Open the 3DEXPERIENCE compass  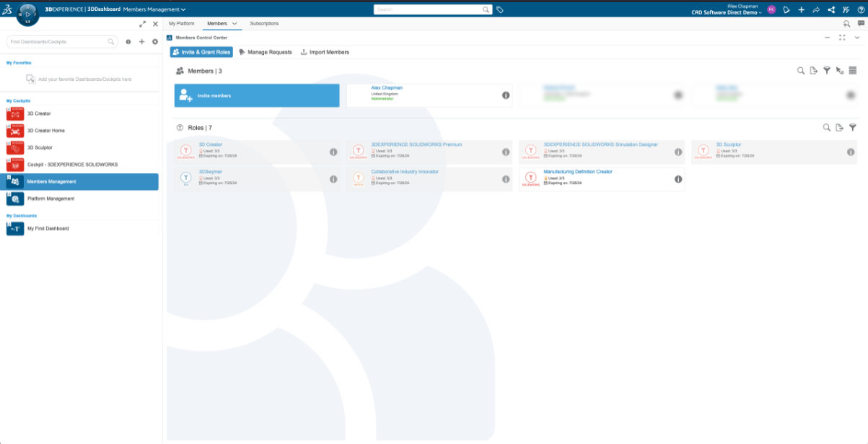click(27, 13)
